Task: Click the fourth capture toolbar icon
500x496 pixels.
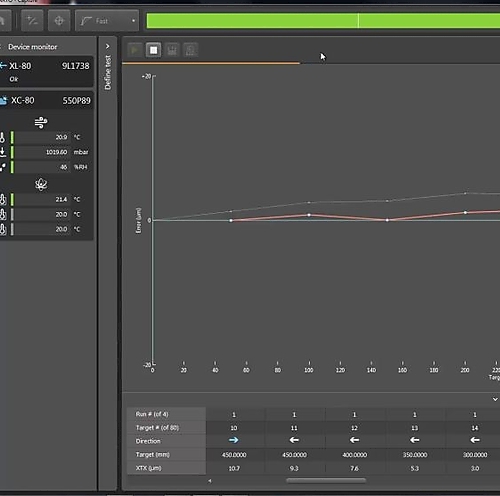Action: coord(191,50)
